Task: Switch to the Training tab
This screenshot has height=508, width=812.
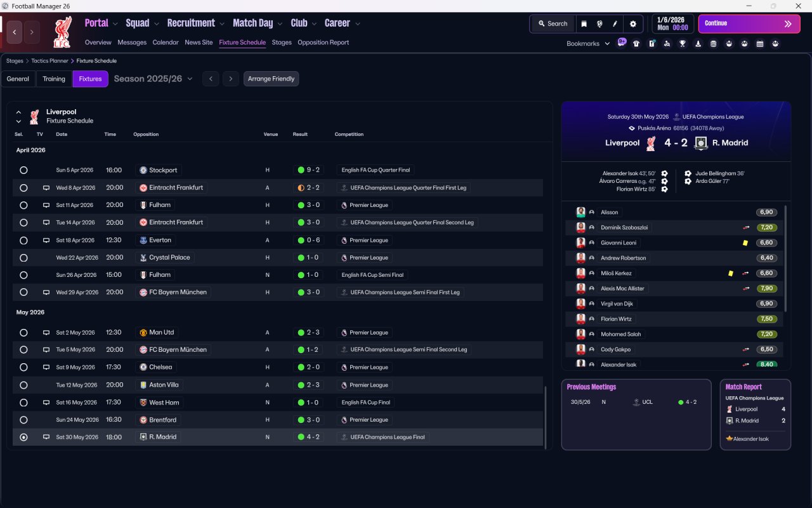Action: click(54, 79)
